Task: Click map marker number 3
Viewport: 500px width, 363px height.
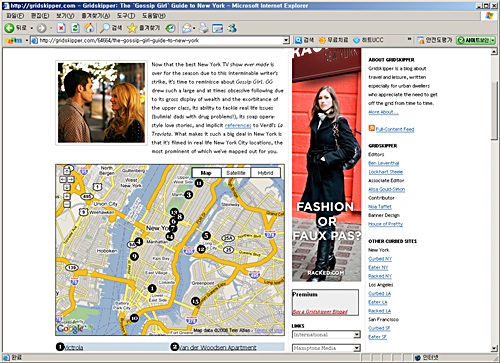Action: pyautogui.click(x=189, y=195)
